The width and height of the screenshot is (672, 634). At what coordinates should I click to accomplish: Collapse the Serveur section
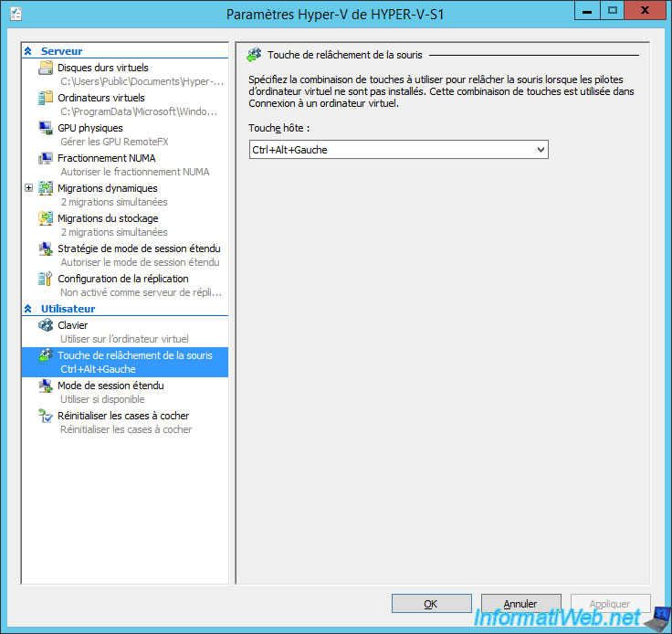click(x=28, y=52)
